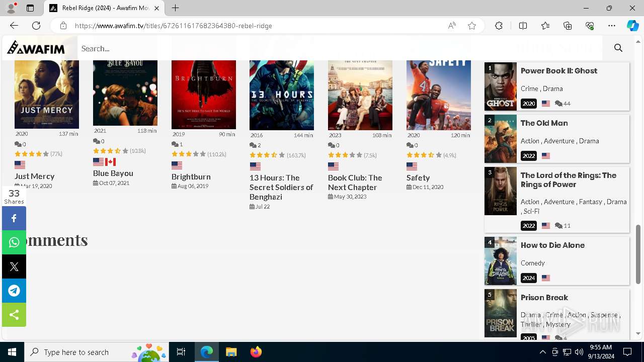The height and width of the screenshot is (362, 644).
Task: Open the 13 Hours poster
Action: (x=282, y=95)
